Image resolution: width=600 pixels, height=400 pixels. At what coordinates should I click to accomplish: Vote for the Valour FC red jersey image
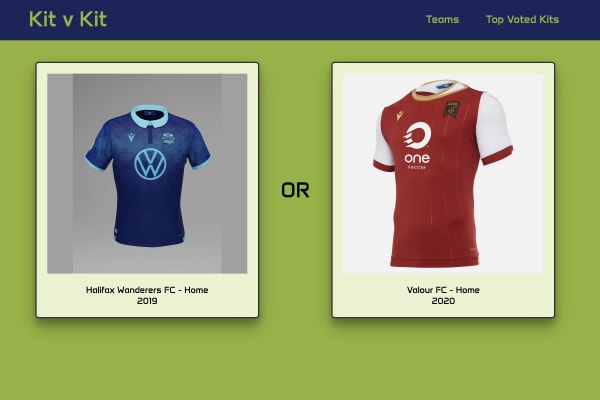pyautogui.click(x=443, y=174)
